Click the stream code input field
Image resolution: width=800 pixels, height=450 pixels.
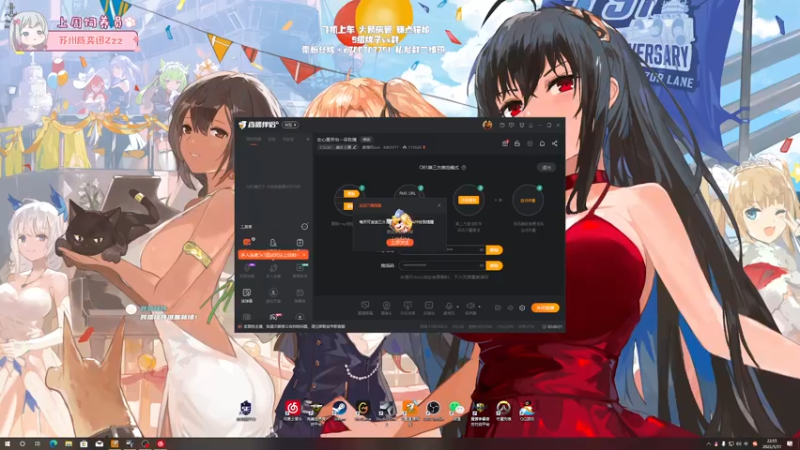coord(442,266)
